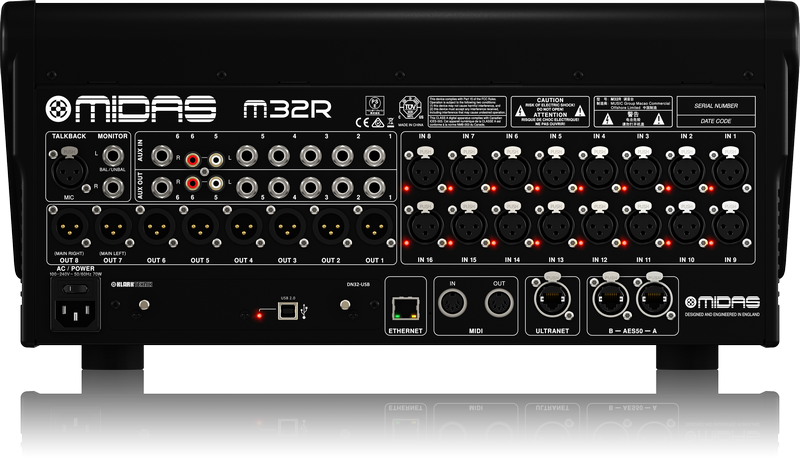This screenshot has width=800, height=458.
Task: Click the AES50 A port
Action: point(653,297)
